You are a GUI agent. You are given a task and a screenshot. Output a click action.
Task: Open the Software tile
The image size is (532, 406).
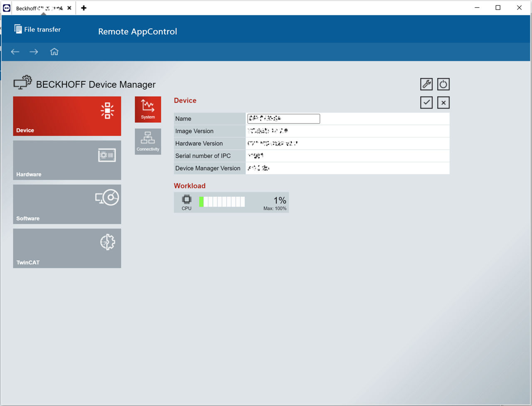click(x=67, y=204)
